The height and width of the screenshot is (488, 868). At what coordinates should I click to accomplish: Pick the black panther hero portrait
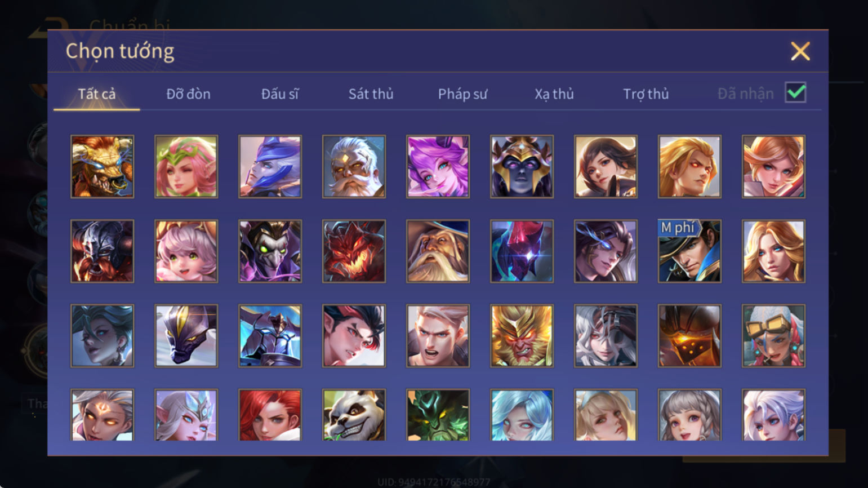[x=186, y=336]
